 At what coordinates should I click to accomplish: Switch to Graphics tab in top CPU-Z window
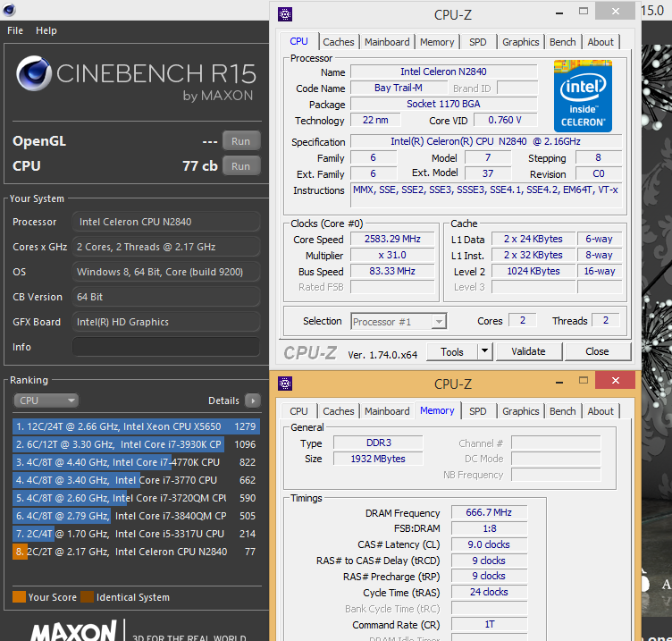point(520,42)
